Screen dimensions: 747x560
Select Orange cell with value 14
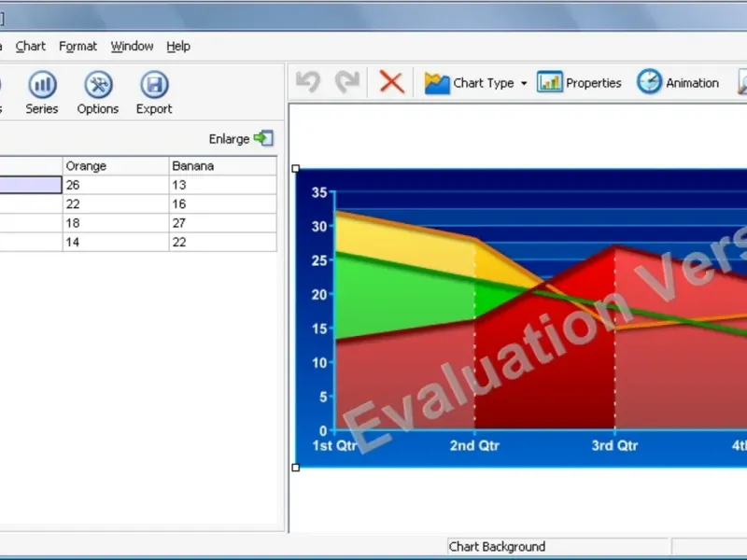coord(116,242)
